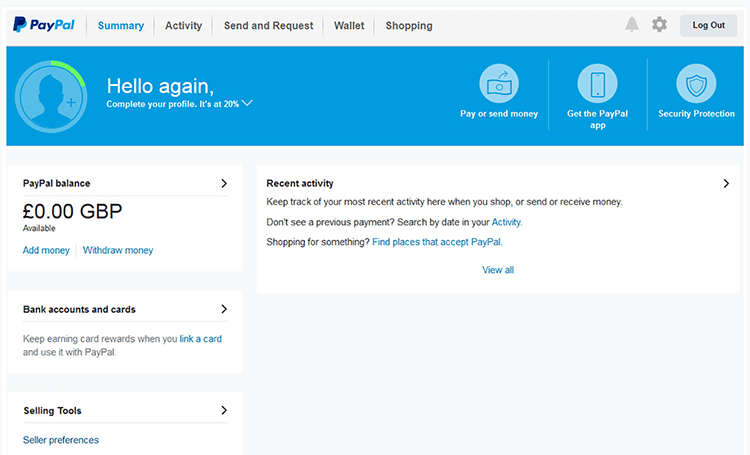Click the Pay or send money icon
750x455 pixels.
(x=499, y=84)
